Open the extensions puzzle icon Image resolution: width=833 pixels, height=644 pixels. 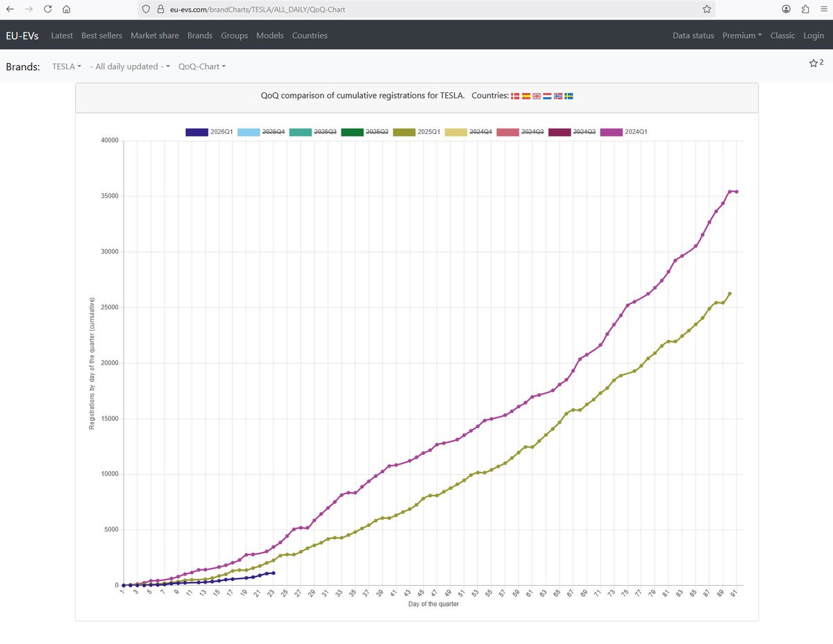coord(805,9)
